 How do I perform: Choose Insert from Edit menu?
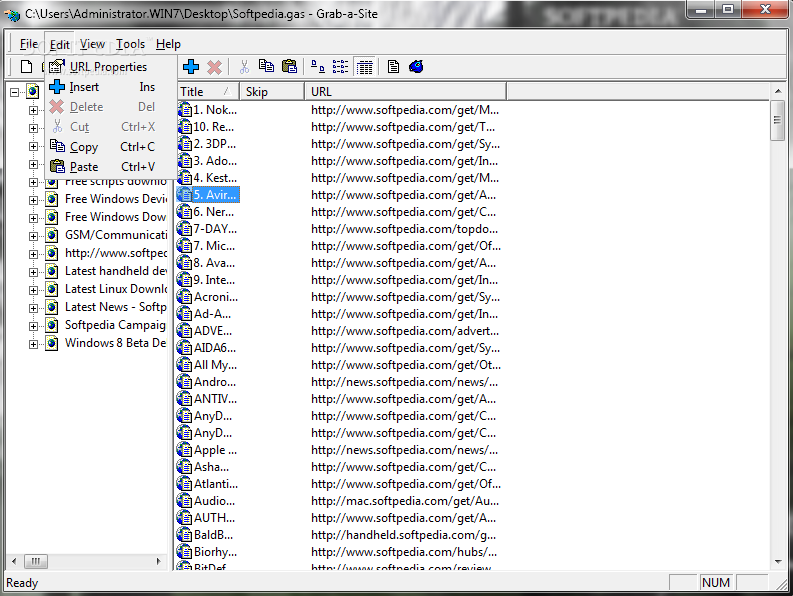click(x=111, y=87)
